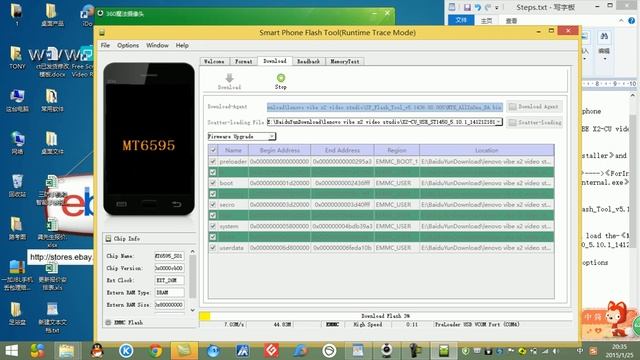The width and height of the screenshot is (640, 360).
Task: Click the Undo icon in WordPad toolbar
Action: click(478, 7)
